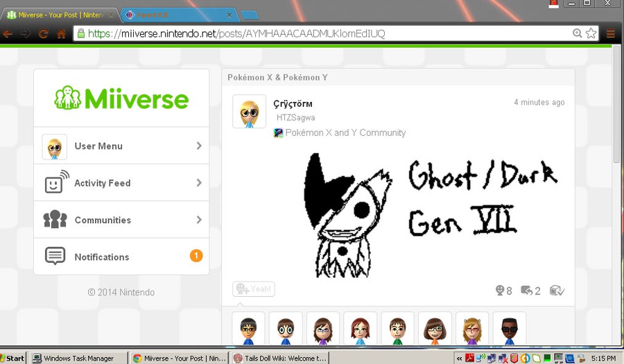This screenshot has width=624, height=364.
Task: Switch to Tails Doll Wiki taskbar window
Action: [x=280, y=358]
